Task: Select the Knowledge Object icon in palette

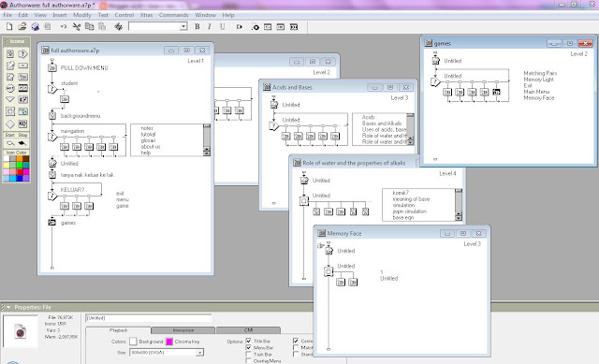Action: click(x=22, y=124)
